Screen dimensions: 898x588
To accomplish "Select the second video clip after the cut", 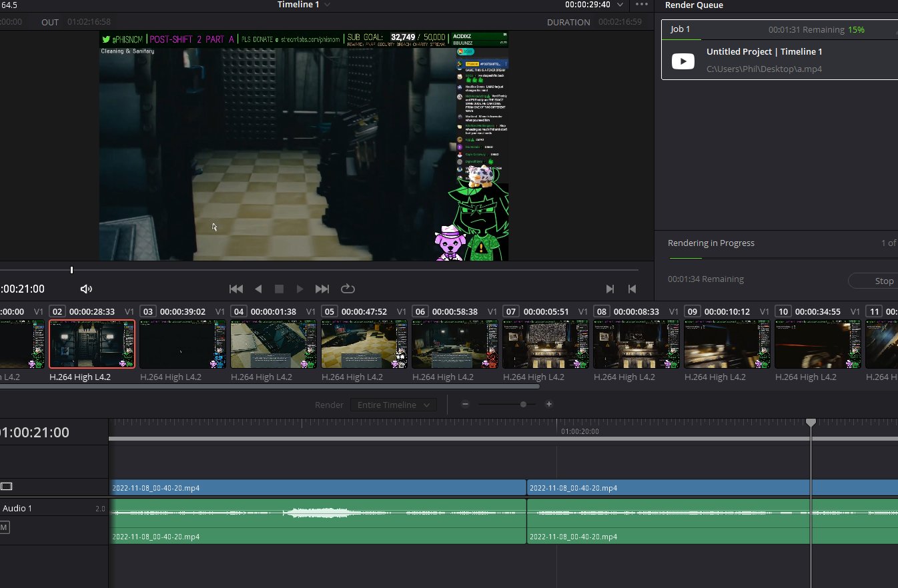I will tap(713, 487).
